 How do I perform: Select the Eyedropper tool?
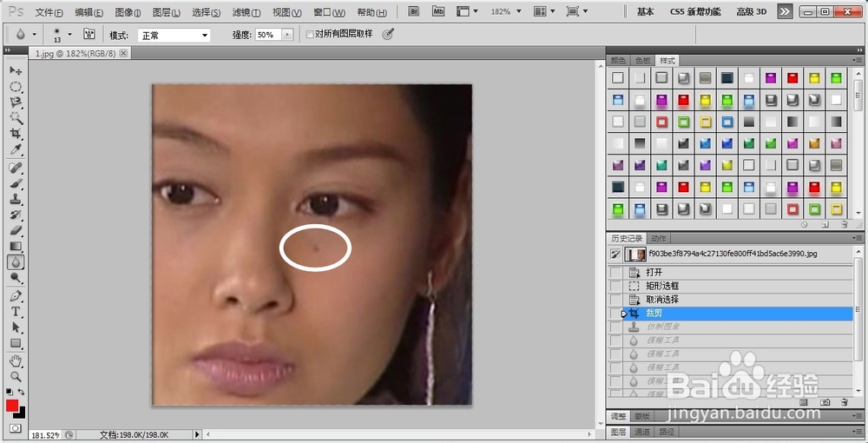coord(16,149)
